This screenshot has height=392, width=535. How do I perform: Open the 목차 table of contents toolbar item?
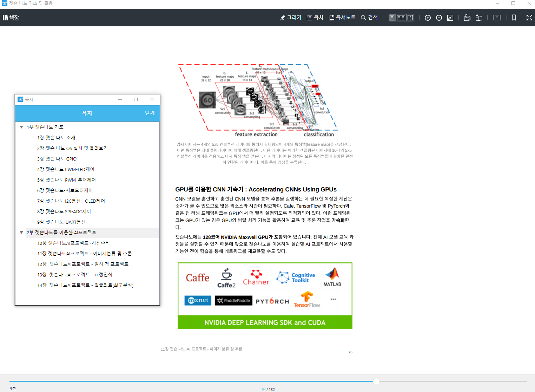[315, 18]
